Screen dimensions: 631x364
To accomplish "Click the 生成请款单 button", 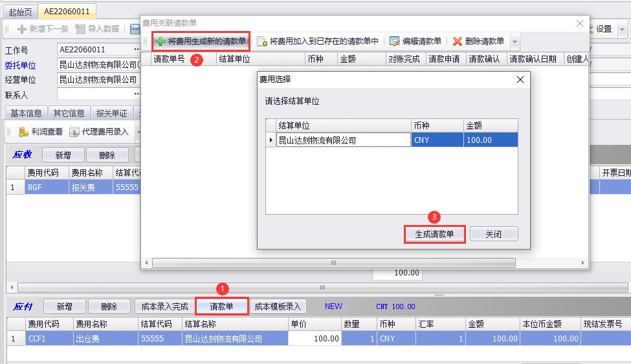I will pos(434,234).
